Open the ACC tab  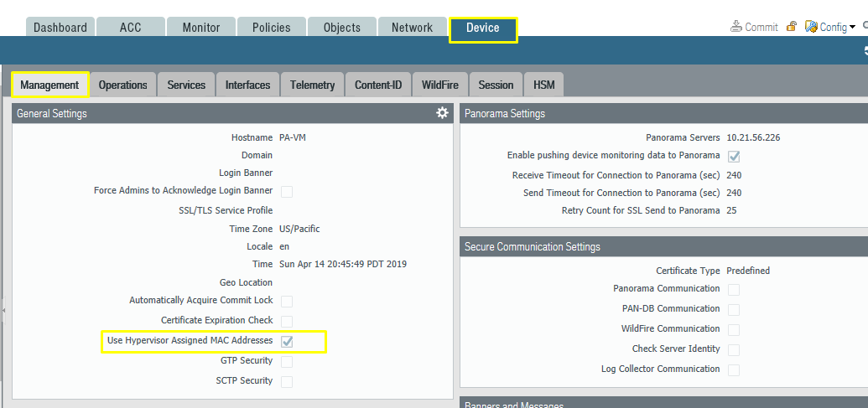coord(131,28)
